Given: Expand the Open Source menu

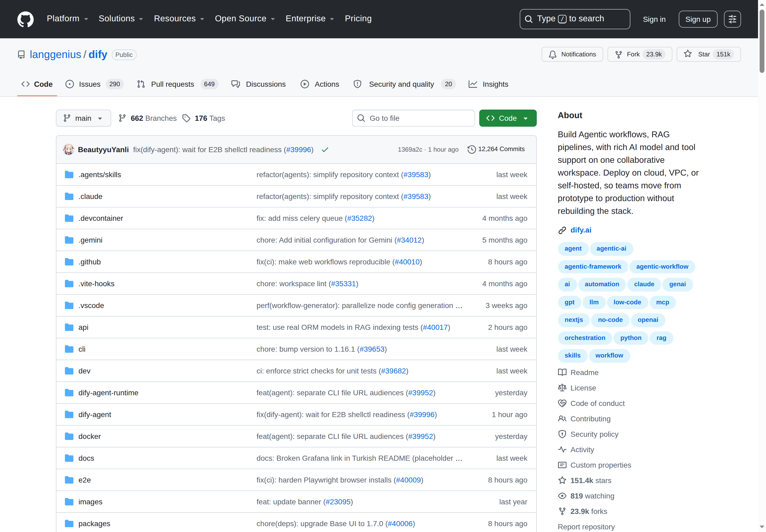Looking at the screenshot, I should (245, 19).
